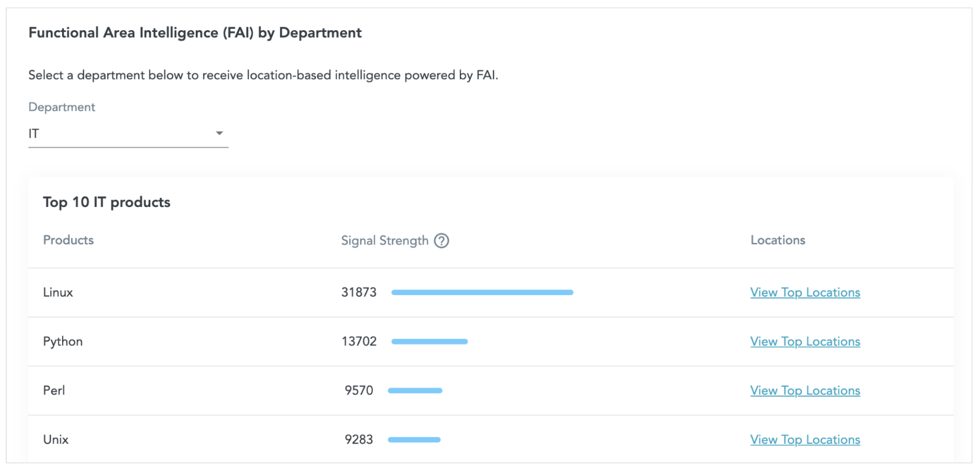Click the Linux signal strength bar
This screenshot has width=980, height=473.
coord(482,292)
